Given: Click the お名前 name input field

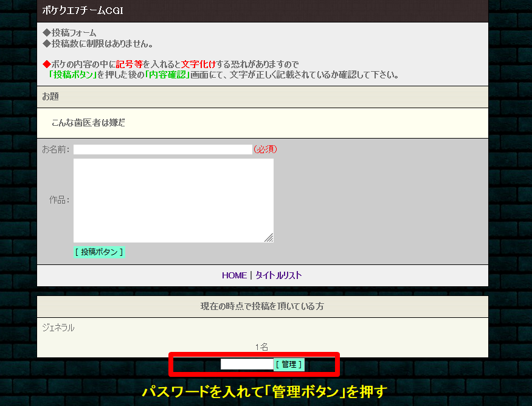Looking at the screenshot, I should (x=162, y=150).
